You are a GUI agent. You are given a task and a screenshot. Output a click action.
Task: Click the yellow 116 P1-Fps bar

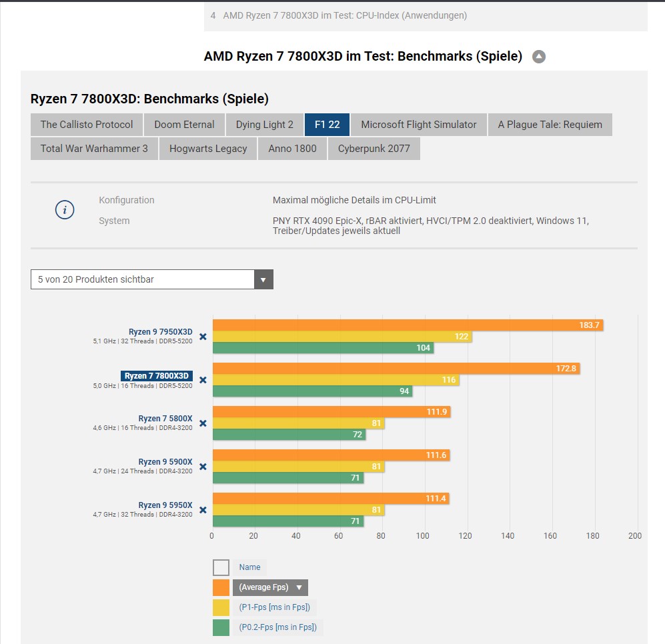(x=336, y=380)
